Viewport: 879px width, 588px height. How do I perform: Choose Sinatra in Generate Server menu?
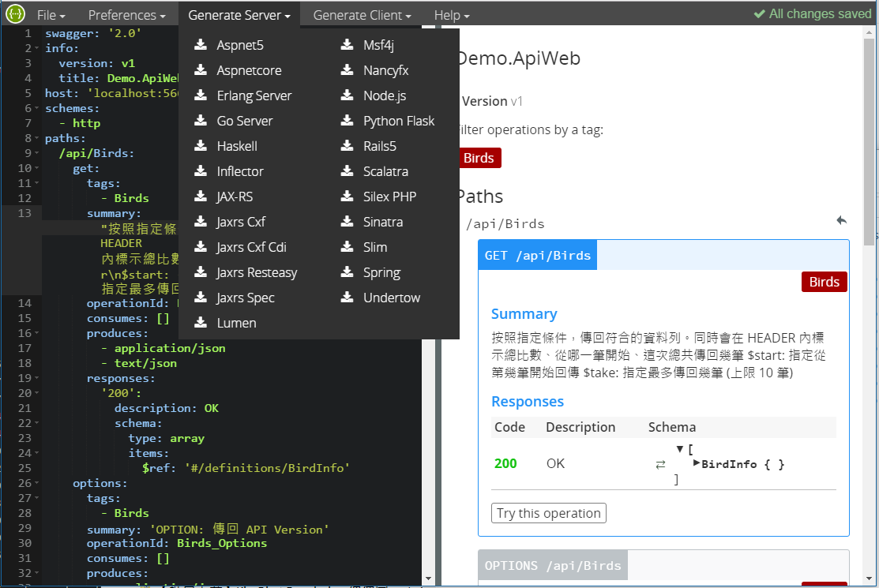(x=383, y=222)
